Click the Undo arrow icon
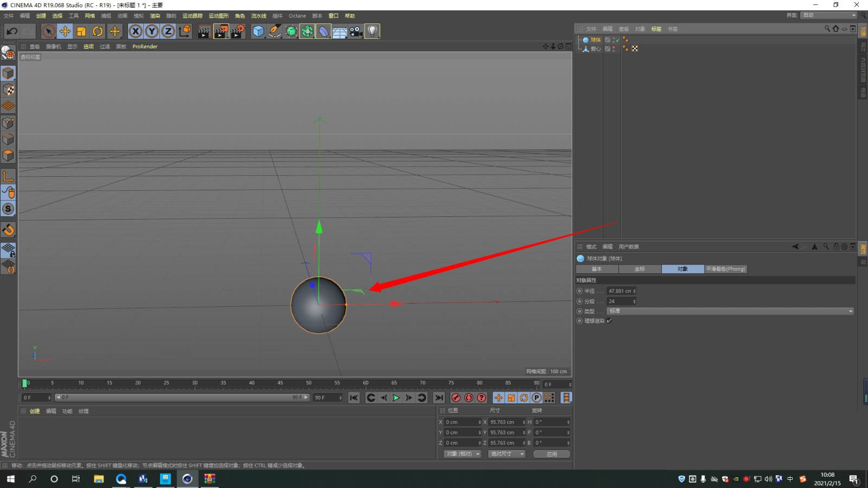 (12, 31)
